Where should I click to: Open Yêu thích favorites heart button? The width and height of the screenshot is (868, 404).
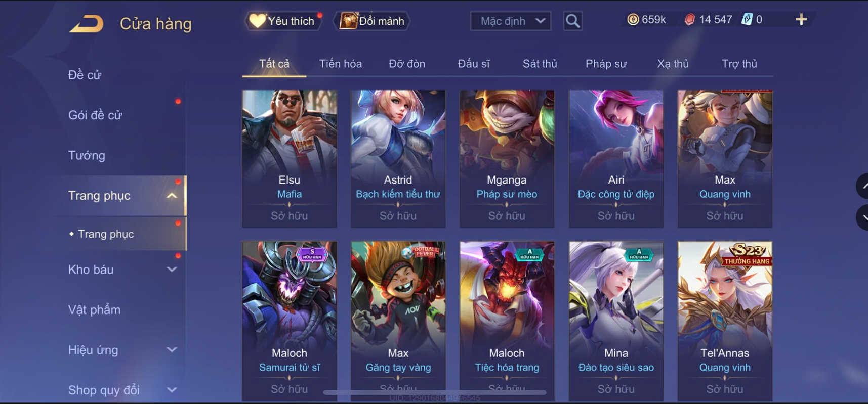coord(283,21)
